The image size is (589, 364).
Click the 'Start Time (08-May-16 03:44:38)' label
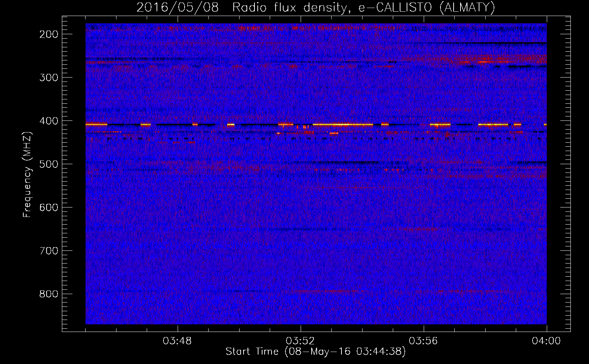click(316, 352)
